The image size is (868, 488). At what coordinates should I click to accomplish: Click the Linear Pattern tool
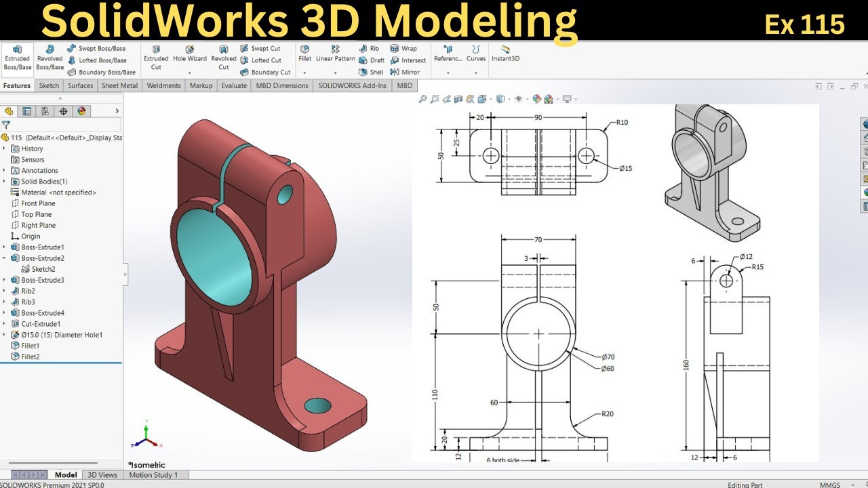coord(336,54)
